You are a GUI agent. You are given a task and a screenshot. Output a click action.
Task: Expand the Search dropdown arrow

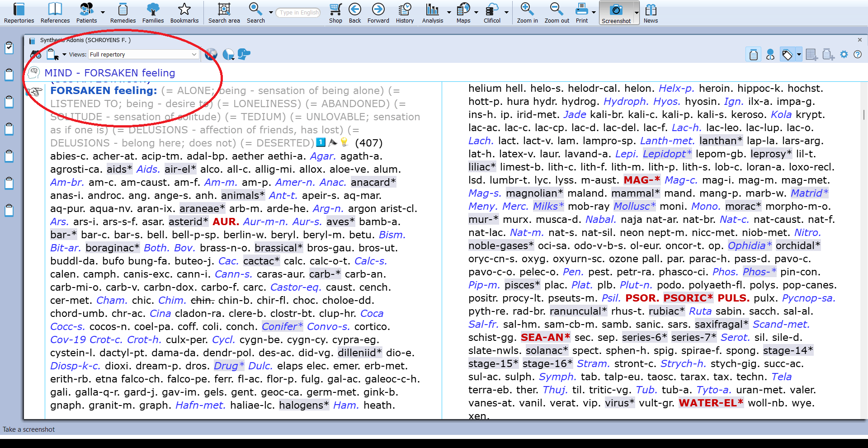[x=271, y=13]
